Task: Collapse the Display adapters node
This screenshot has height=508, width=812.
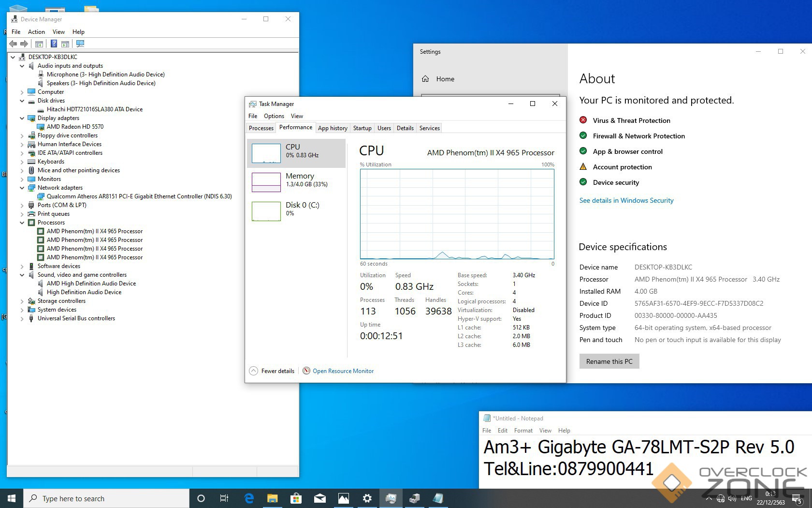Action: point(22,118)
